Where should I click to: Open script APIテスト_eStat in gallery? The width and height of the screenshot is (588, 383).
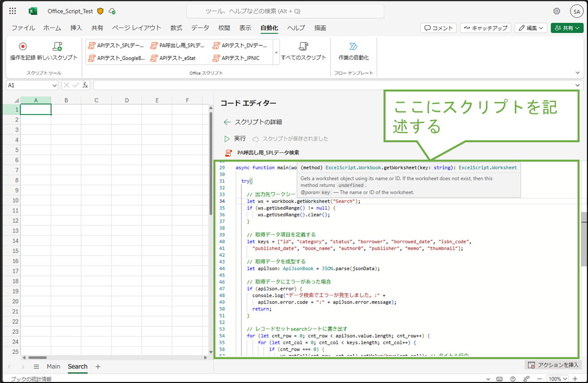tap(173, 58)
